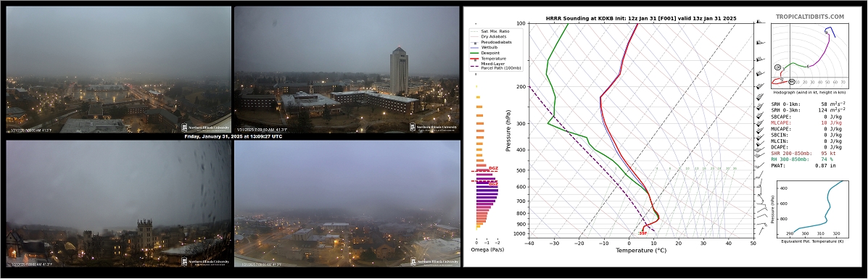Open the top-right tower webcam image
This screenshot has height=279, width=868.
pos(347,70)
